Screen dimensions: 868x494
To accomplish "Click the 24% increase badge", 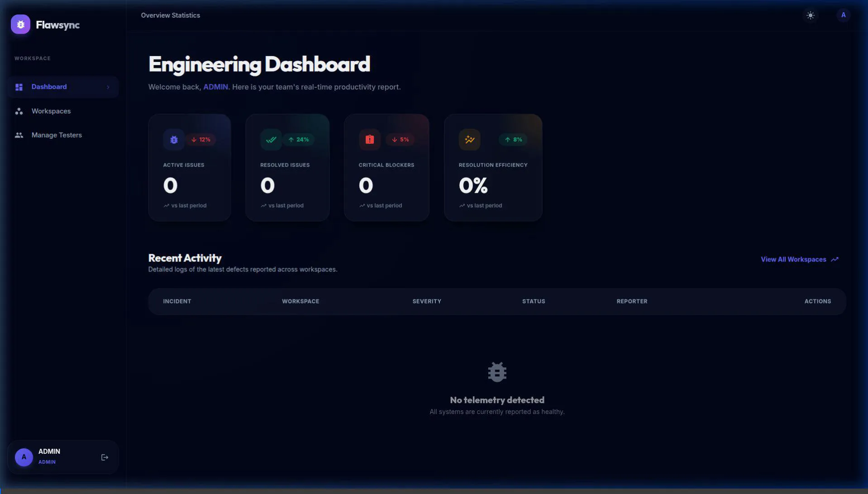I will [298, 140].
